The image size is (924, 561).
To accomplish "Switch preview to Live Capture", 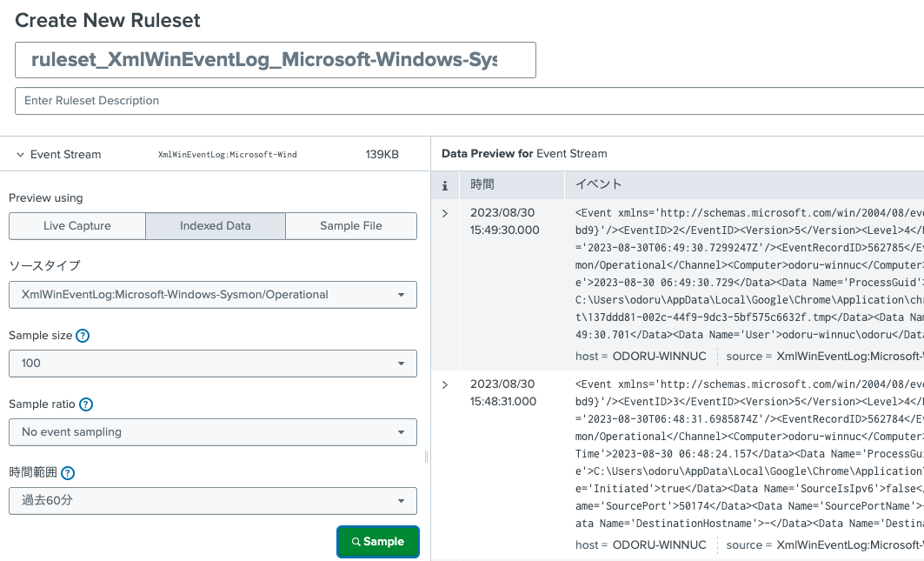I will [77, 226].
